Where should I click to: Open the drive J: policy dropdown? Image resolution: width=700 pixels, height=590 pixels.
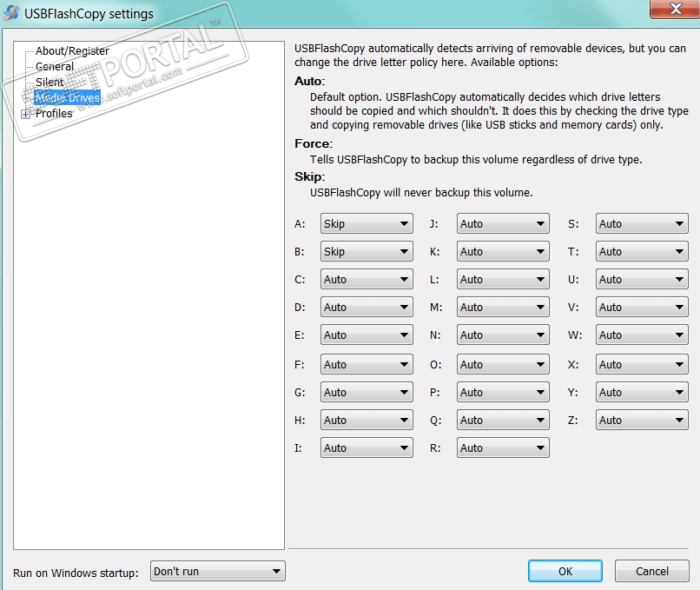(x=503, y=223)
